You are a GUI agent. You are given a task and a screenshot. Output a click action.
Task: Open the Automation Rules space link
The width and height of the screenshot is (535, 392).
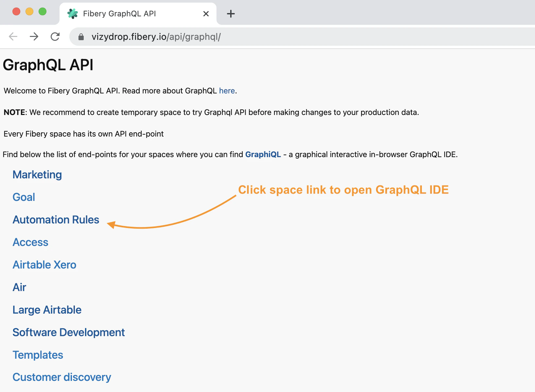tap(56, 220)
